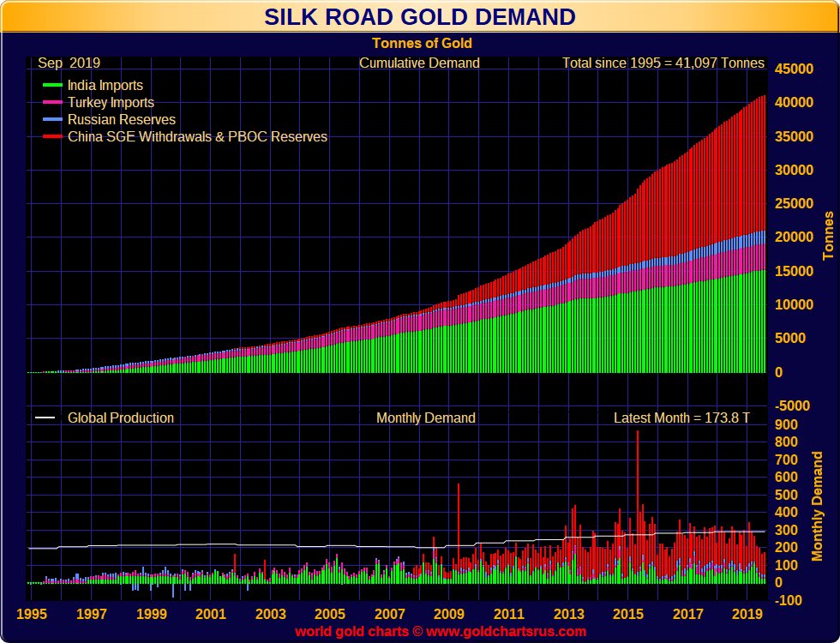Select the 'China SGE Withdrawals & PBOC Reserves' label
This screenshot has height=643, width=840.
(x=197, y=136)
